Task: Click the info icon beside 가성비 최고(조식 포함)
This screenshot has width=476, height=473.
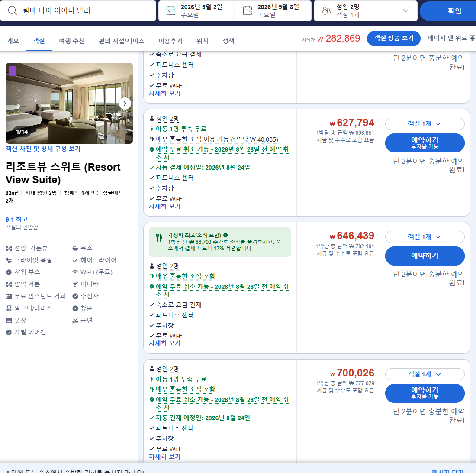Action: click(x=225, y=235)
